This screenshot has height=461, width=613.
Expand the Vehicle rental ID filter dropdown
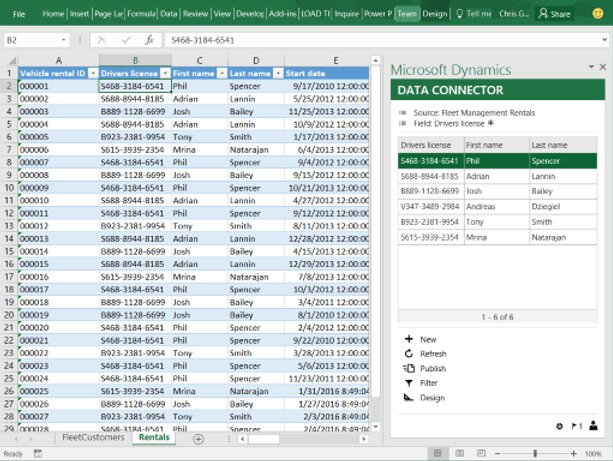pos(93,73)
